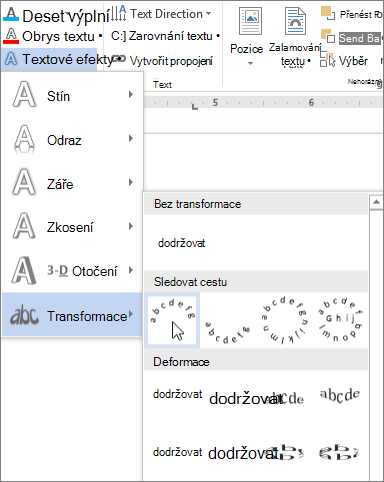Image resolution: width=384 pixels, height=482 pixels.
Task: Click the Sledovat cestu section header
Action: pyautogui.click(x=256, y=282)
